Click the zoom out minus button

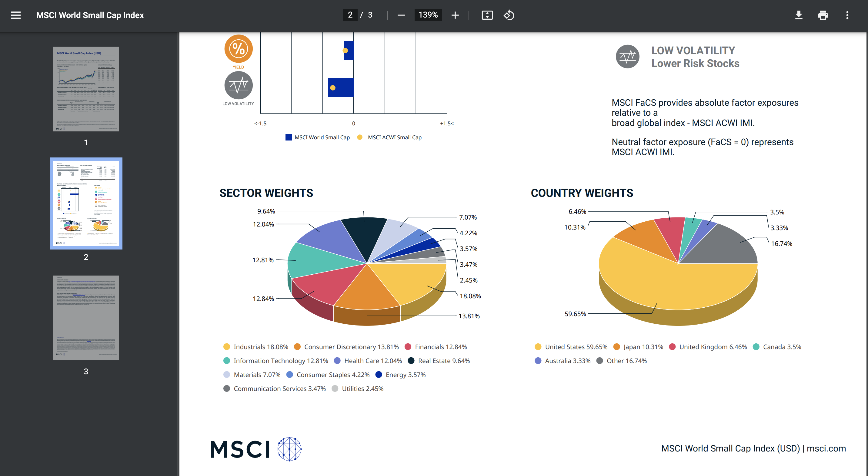pos(401,15)
